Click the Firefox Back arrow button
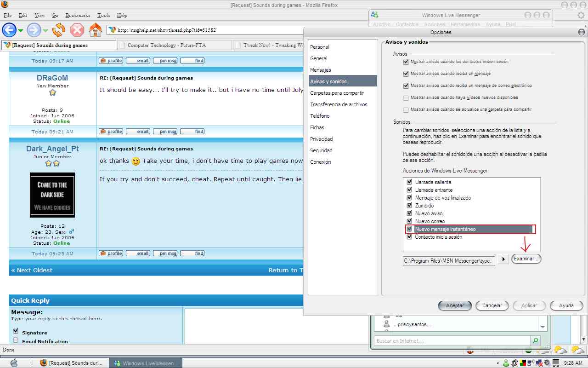Viewport: 588px width, 368px height. click(9, 30)
